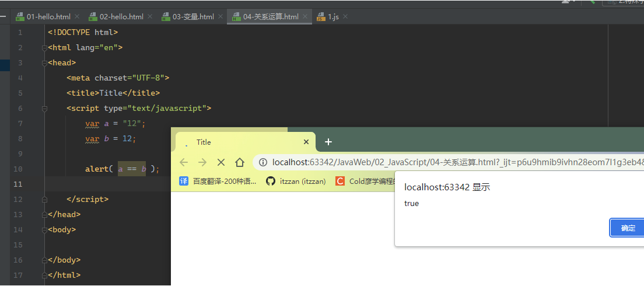
Task: Click line number 7 in the gutter
Action: point(20,124)
